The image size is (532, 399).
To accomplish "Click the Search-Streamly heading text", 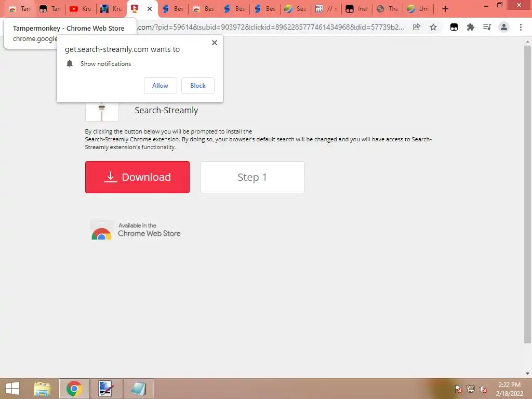I will 166,110.
